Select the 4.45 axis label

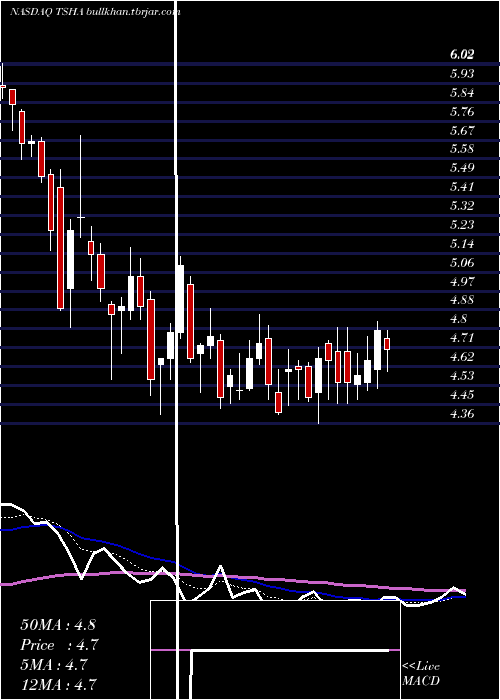[x=462, y=395]
